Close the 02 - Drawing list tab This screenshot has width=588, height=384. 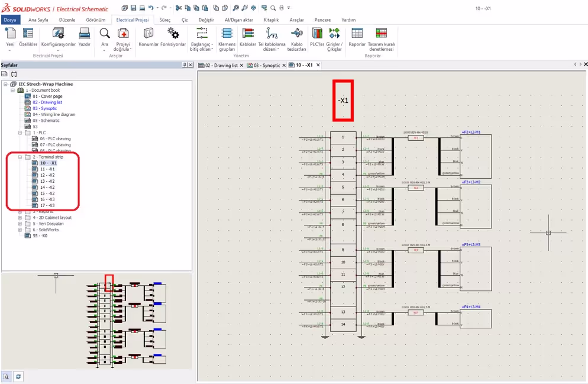tap(241, 65)
